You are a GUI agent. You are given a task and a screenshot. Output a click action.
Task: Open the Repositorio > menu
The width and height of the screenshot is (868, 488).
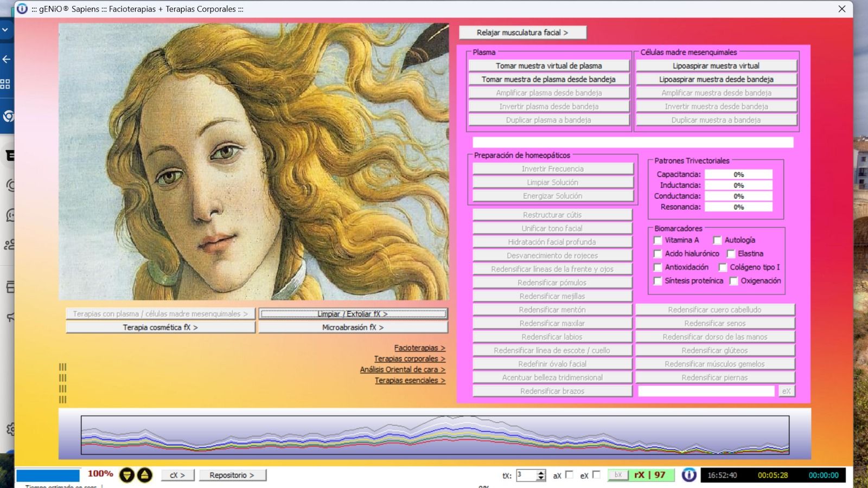click(232, 475)
